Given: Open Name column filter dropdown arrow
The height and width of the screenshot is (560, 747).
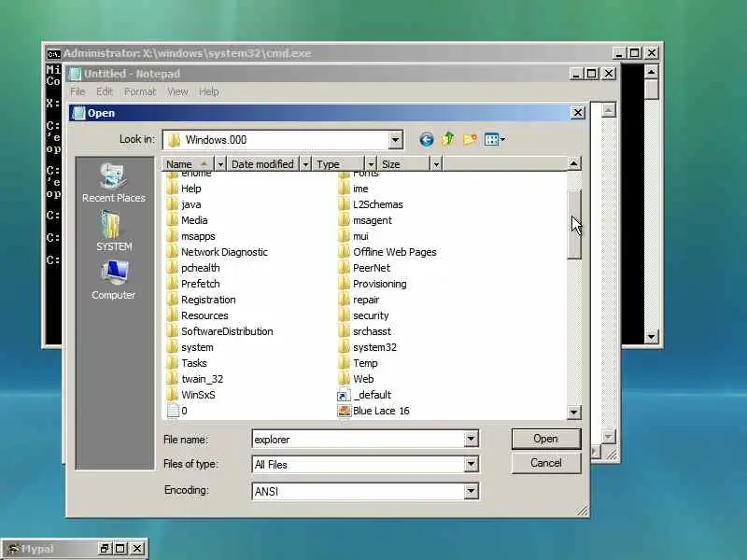Looking at the screenshot, I should pos(220,164).
